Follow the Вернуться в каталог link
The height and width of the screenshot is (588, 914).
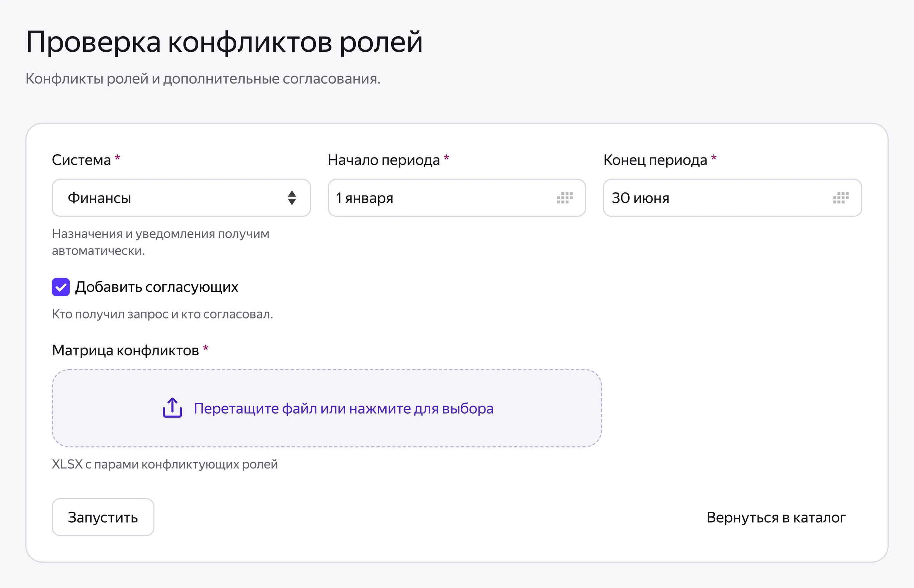pyautogui.click(x=776, y=517)
